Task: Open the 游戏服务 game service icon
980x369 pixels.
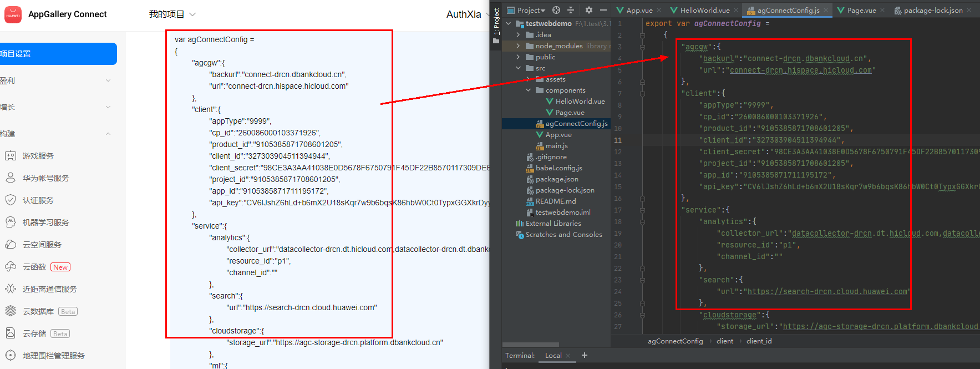Action: coord(11,156)
